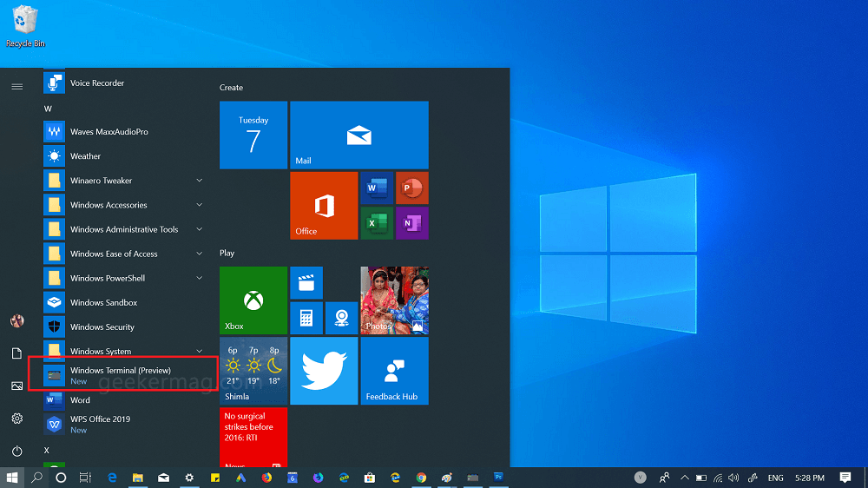The image size is (868, 488).
Task: Launch Windows Security
Action: (x=124, y=326)
